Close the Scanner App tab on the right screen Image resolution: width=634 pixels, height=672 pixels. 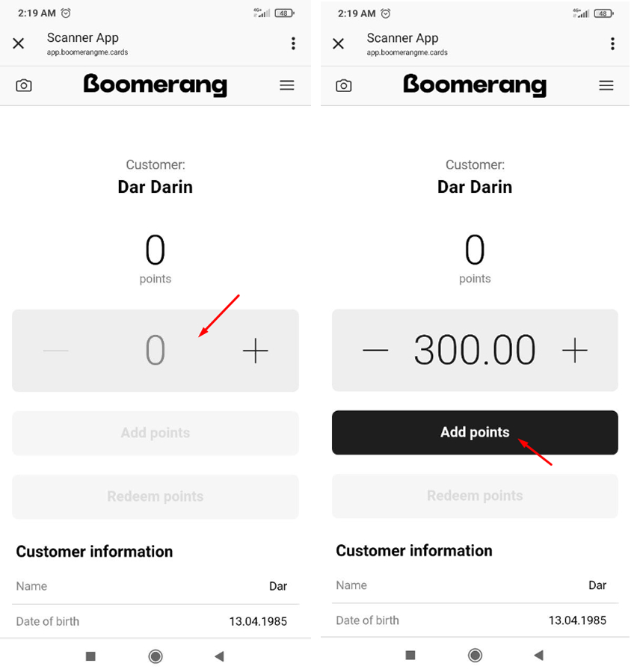[339, 43]
